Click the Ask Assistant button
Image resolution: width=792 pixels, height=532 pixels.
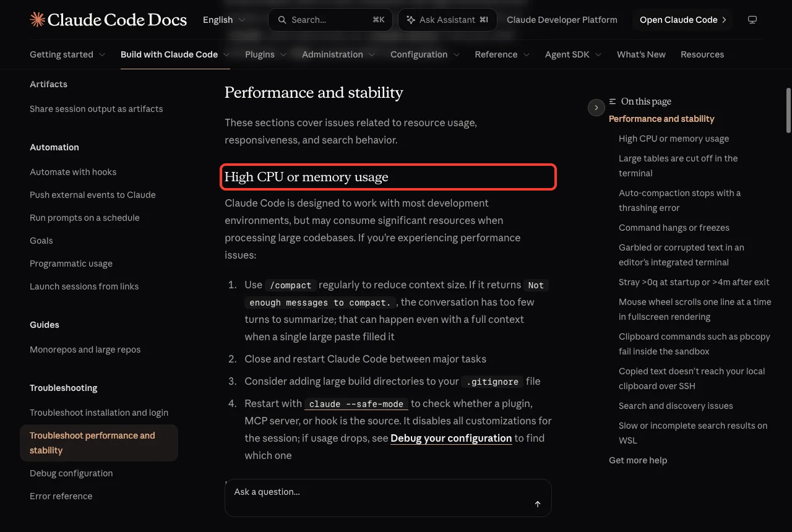pyautogui.click(x=447, y=20)
